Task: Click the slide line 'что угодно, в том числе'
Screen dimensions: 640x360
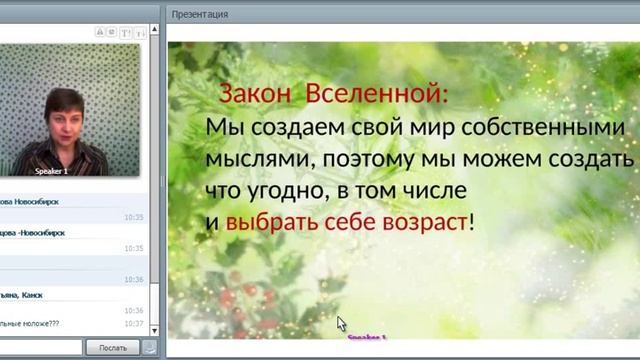Action: coord(336,191)
